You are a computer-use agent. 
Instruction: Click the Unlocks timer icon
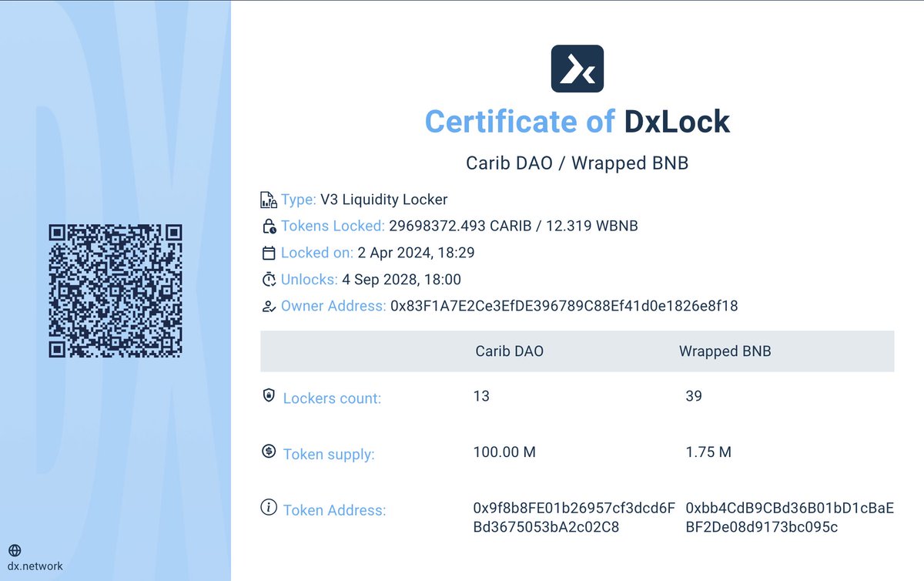(269, 279)
